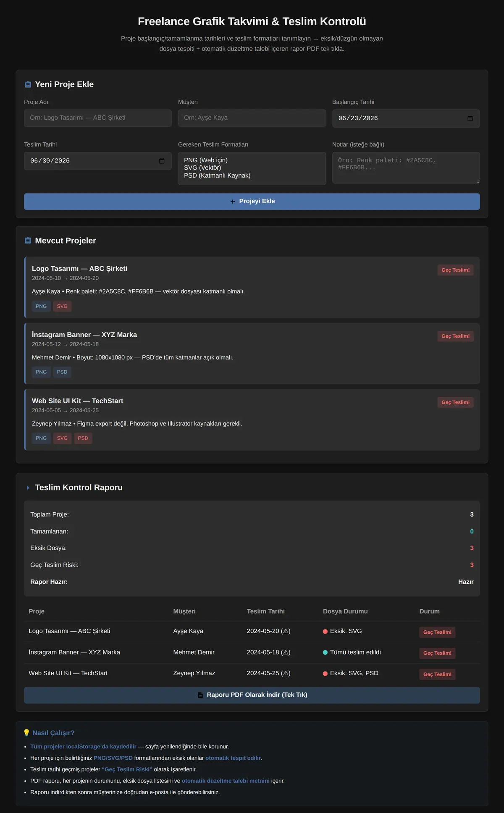Focus the Müşteri input field
Screen dimensions: 504x813
[x=252, y=118]
